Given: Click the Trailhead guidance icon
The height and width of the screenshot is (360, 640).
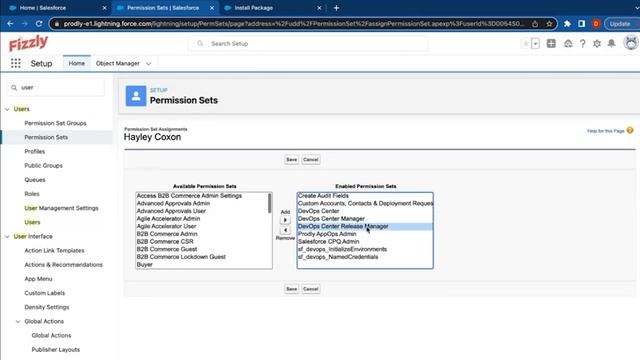Looking at the screenshot, I should (x=568, y=43).
